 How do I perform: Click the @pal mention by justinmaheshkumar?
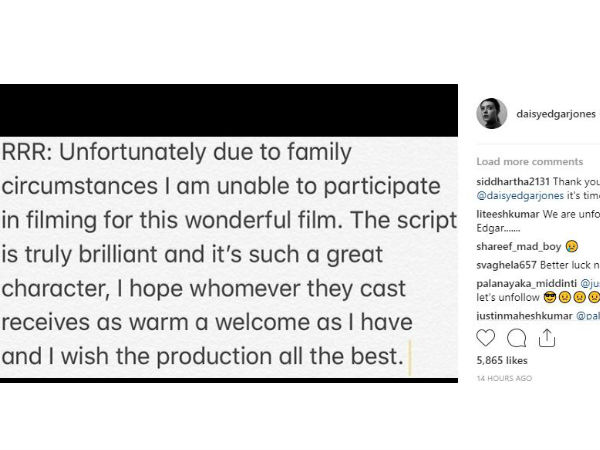[x=588, y=316]
